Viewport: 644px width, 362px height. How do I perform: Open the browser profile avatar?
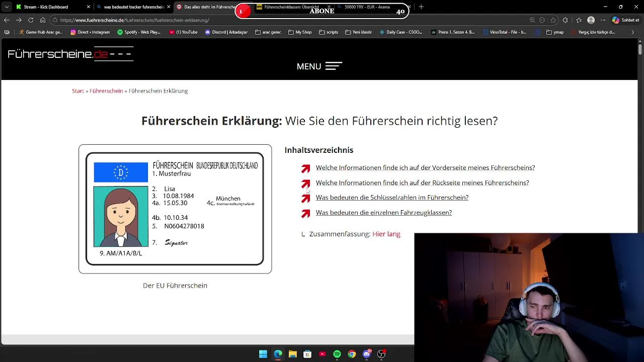point(591,20)
